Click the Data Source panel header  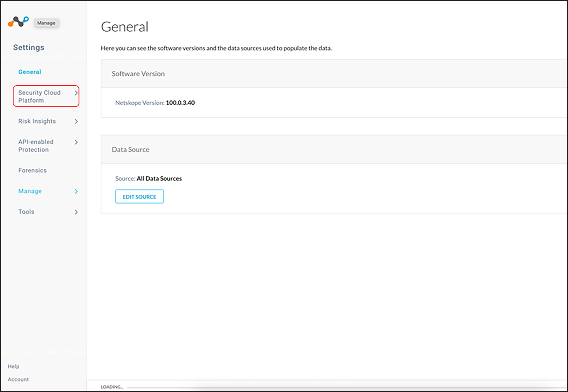[334, 149]
